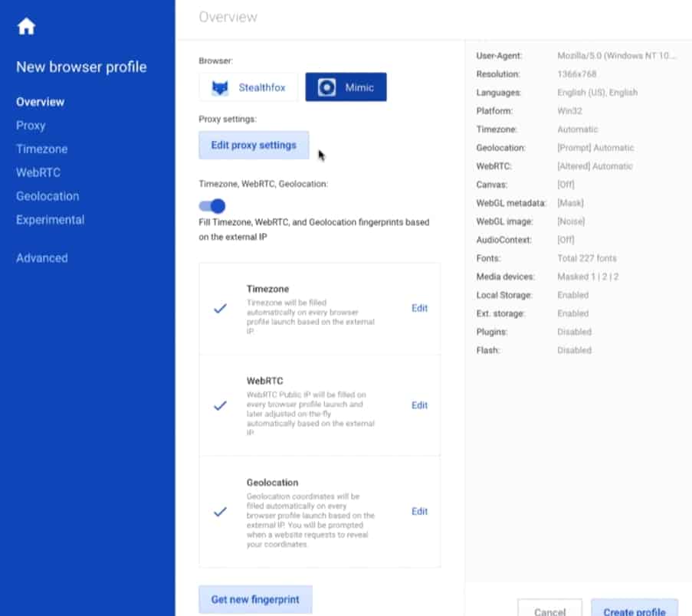Click the Create profile button
The width and height of the screenshot is (692, 616).
(635, 609)
